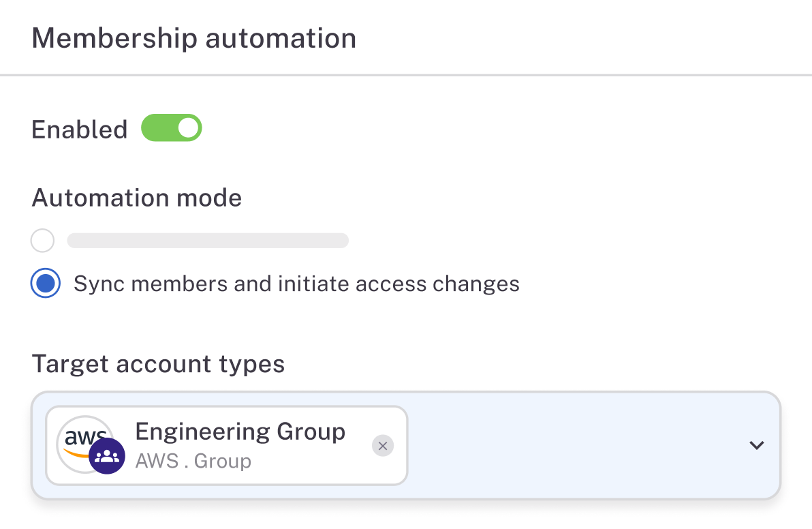Expand the Target account types dropdown chevron
Image resolution: width=812 pixels, height=529 pixels.
[756, 445]
